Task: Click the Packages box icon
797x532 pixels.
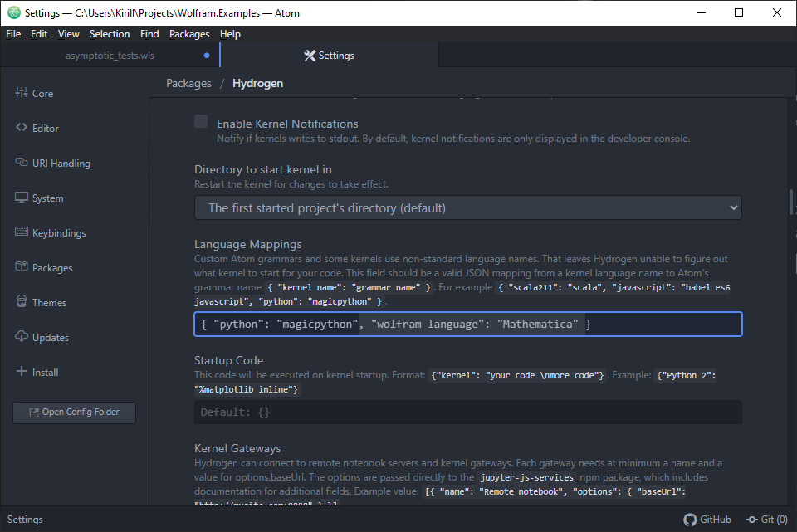Action: [x=22, y=266]
